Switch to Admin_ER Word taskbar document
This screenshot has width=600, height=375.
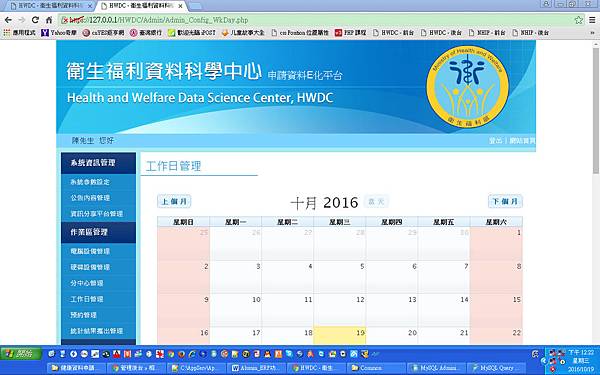point(257,368)
